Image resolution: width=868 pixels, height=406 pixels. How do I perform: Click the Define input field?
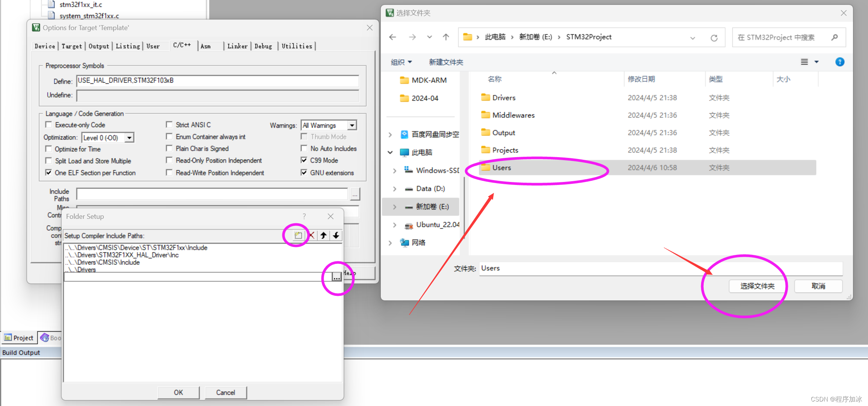[x=217, y=80]
